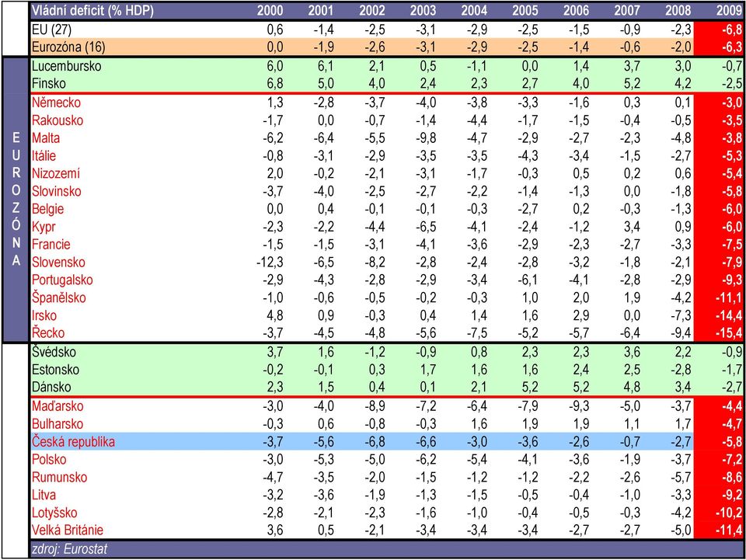Screen dimensions: 746x560
Task: Select Německo's 2003 value -4,0
Action: [426, 103]
